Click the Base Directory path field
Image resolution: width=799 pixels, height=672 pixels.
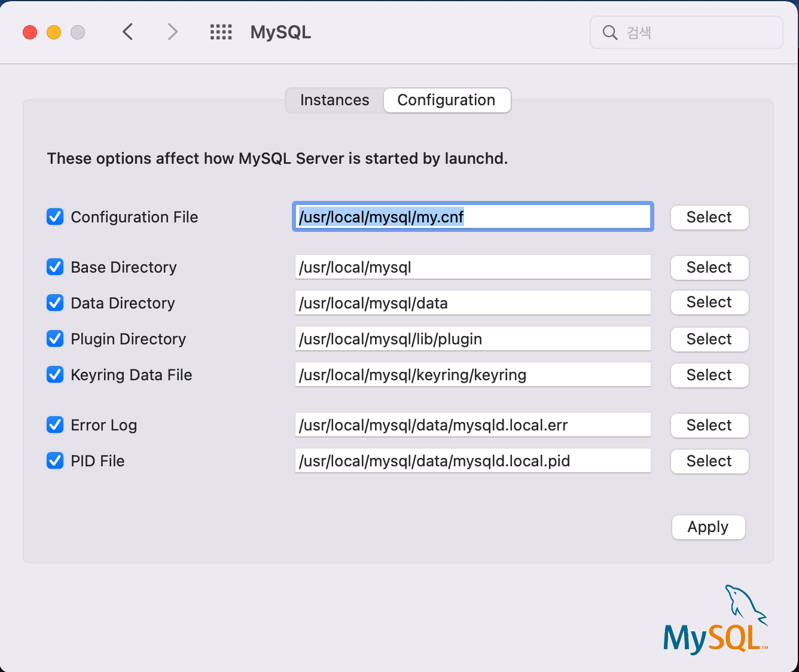472,267
